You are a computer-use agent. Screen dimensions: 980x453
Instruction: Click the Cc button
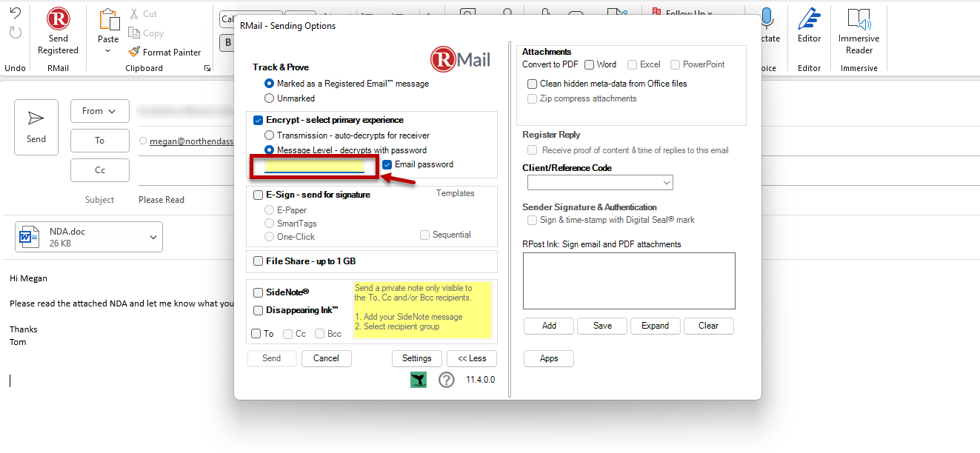pos(100,170)
